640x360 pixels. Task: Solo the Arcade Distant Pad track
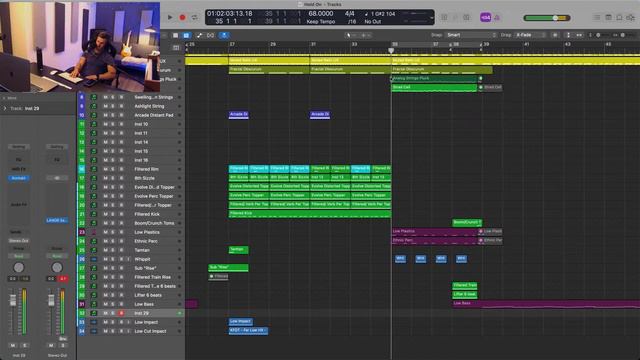[113, 115]
